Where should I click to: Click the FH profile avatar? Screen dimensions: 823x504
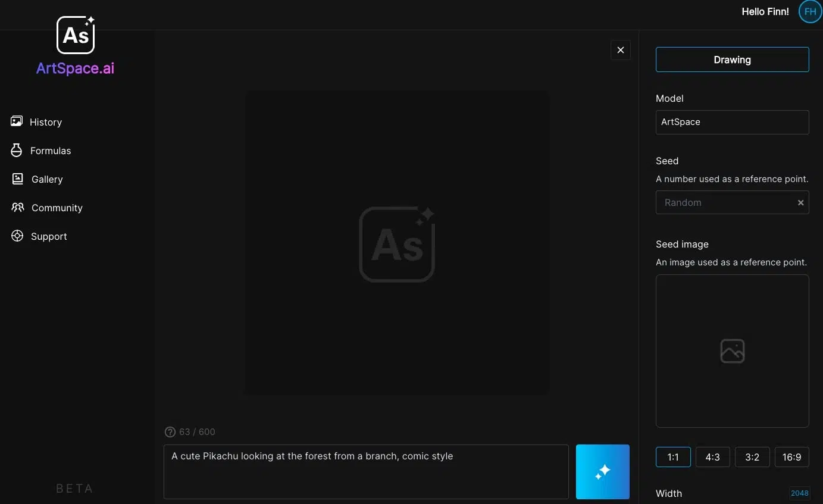coord(809,11)
